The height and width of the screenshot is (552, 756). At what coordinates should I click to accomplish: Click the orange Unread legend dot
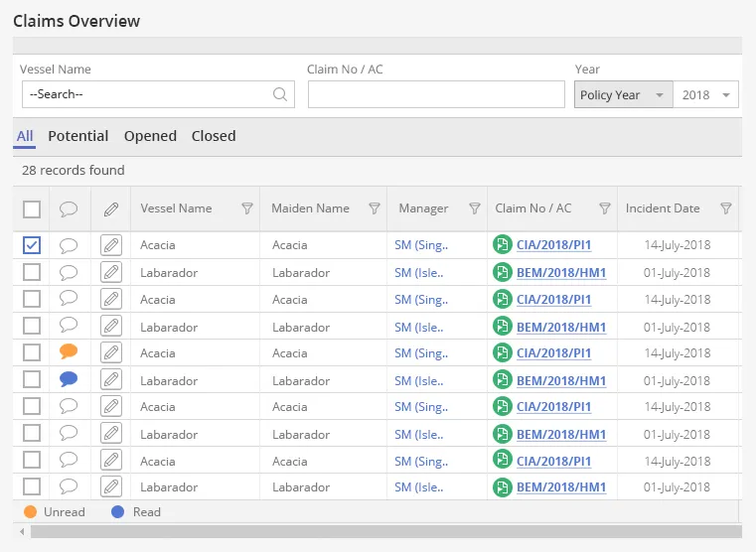31,512
